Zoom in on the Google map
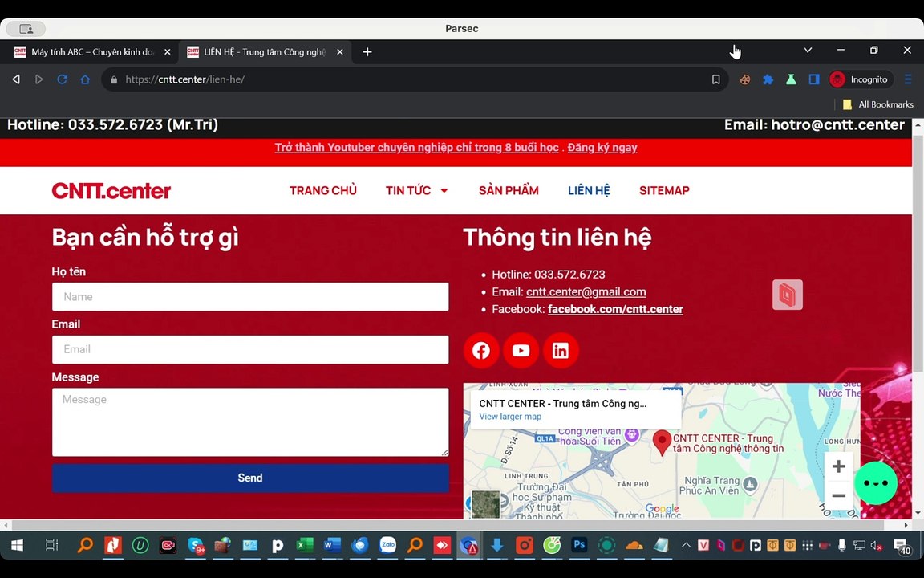This screenshot has height=578, width=924. (838, 466)
